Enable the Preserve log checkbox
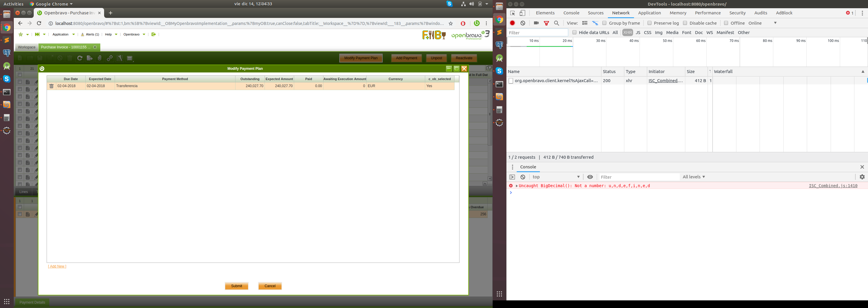 (649, 23)
